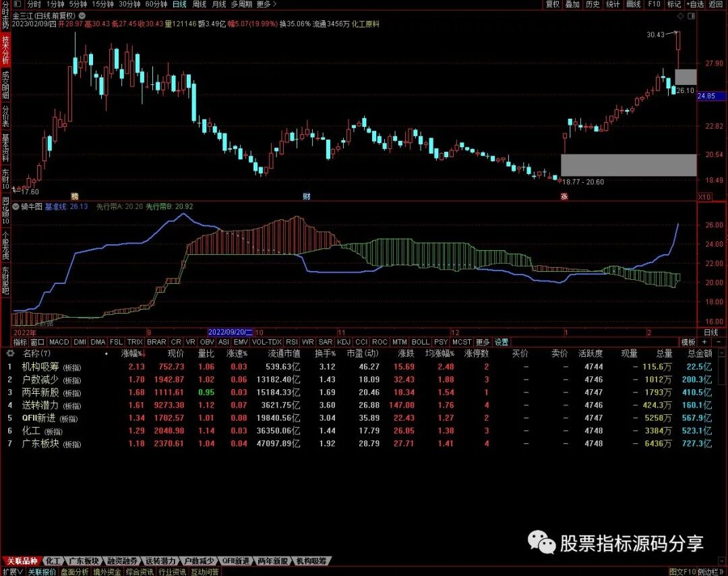
Task: Open stock name dropdown arrow for 金三江
Action: (82, 16)
